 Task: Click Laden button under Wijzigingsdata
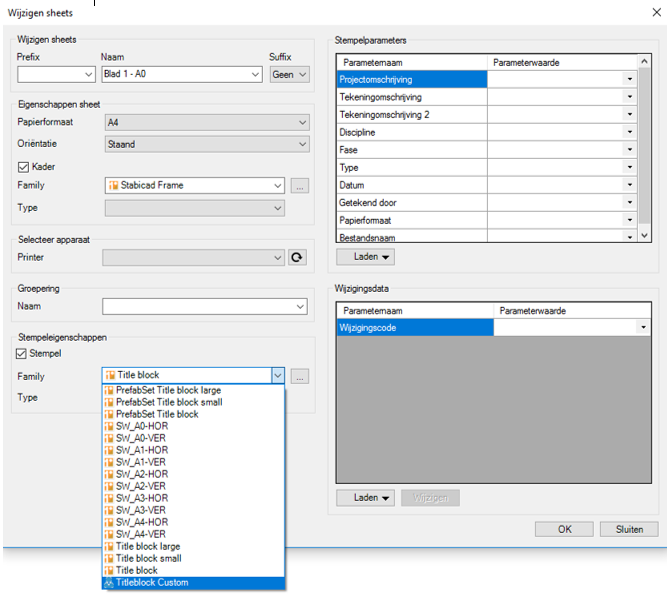coord(365,498)
